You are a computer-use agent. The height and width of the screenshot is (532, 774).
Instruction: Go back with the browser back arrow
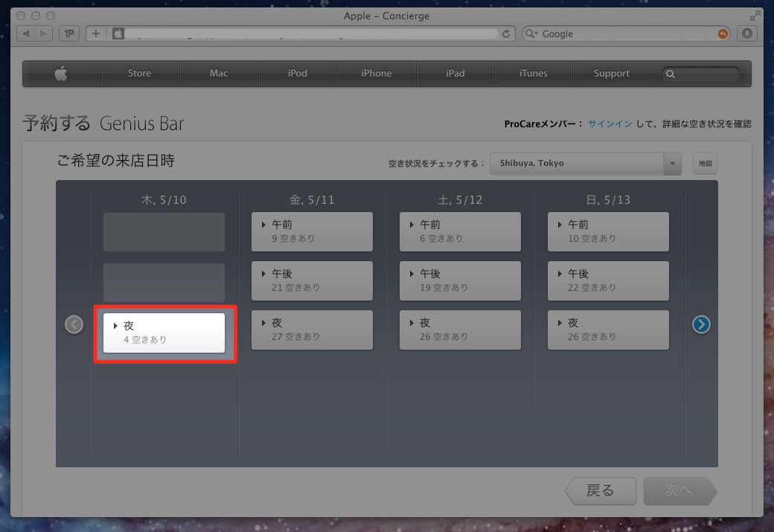26,33
